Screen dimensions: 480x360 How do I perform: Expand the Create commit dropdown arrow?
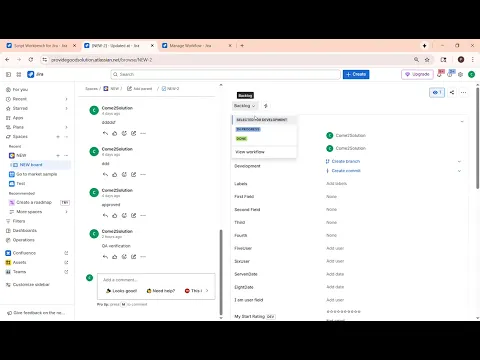(459, 171)
